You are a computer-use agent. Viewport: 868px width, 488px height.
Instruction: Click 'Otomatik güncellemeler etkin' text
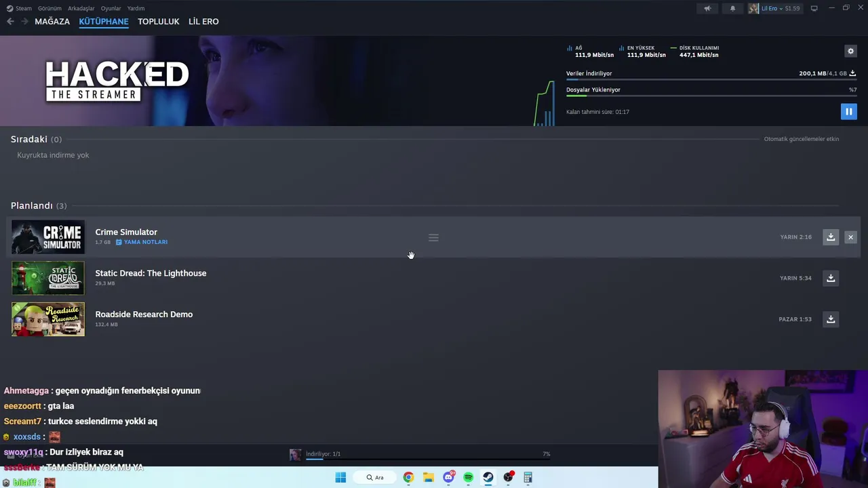click(802, 139)
